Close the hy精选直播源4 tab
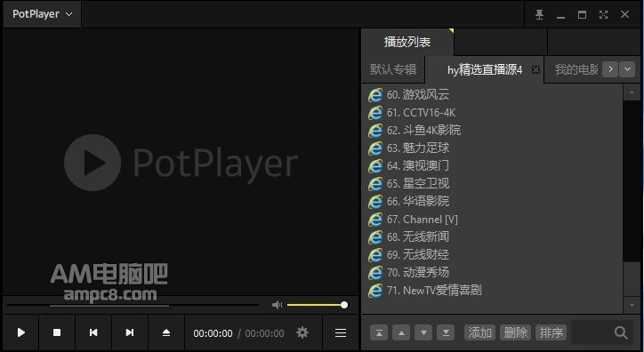This screenshot has height=352, width=644. (x=535, y=69)
